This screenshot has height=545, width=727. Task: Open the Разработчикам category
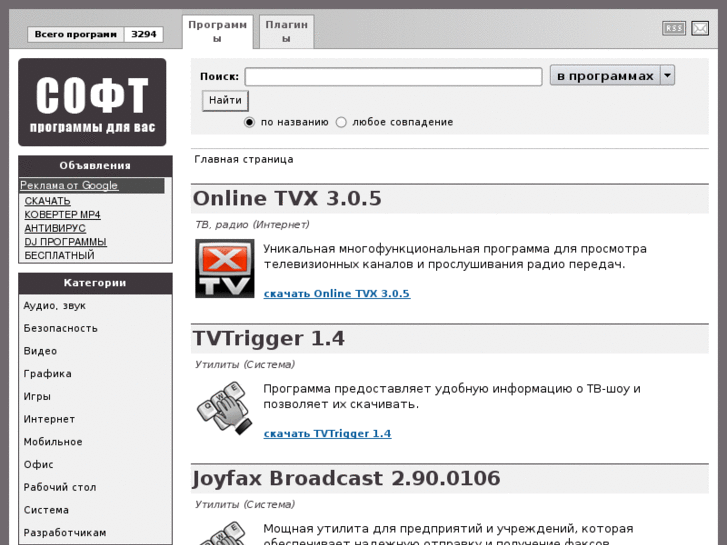coord(65,533)
